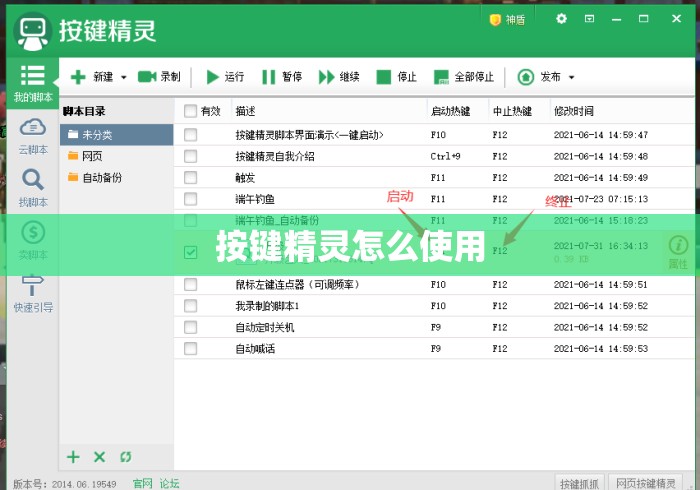Screen dimensions: 700x490
Task: Open the 官网 official site link
Action: coord(143,483)
